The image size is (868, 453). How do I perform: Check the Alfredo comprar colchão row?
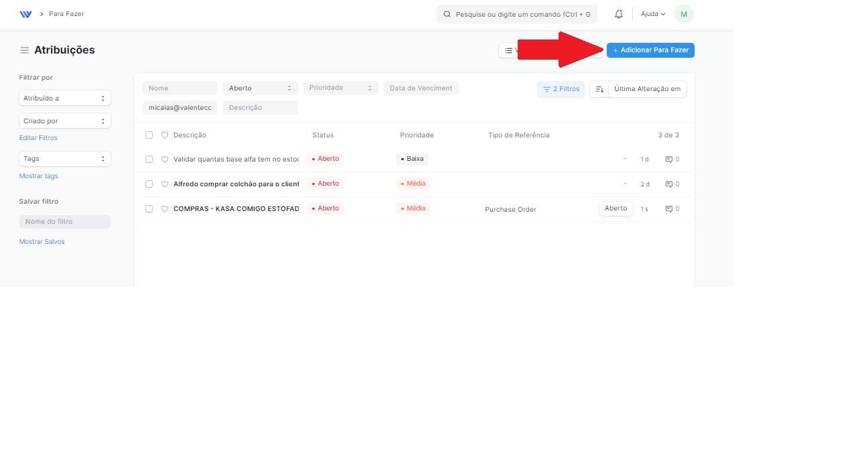(x=149, y=184)
